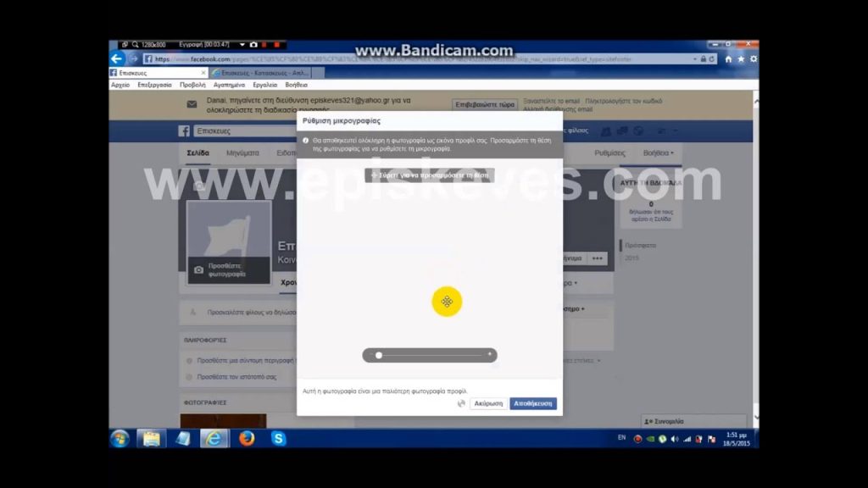Switch to second browser tab Επισκευες - Κατασκευες

click(x=261, y=73)
